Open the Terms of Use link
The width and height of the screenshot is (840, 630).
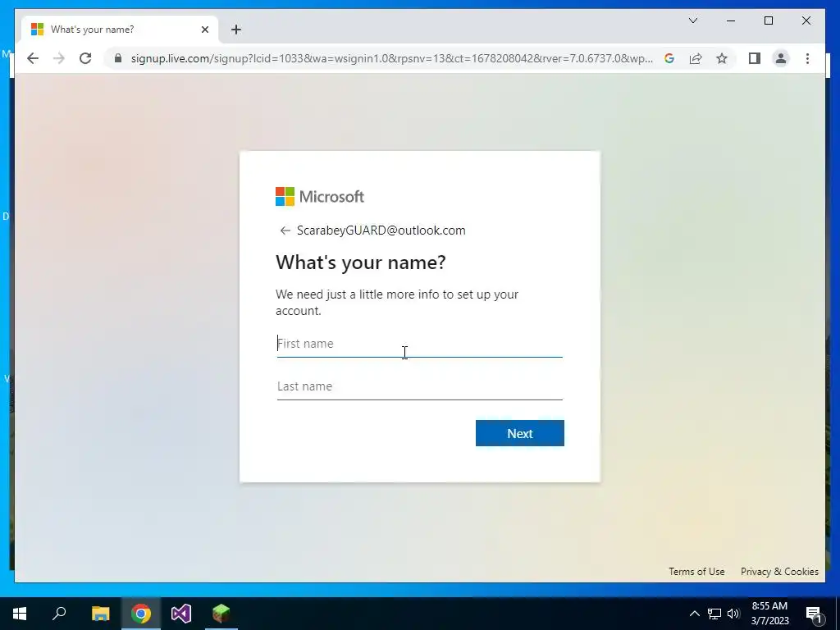tap(696, 572)
